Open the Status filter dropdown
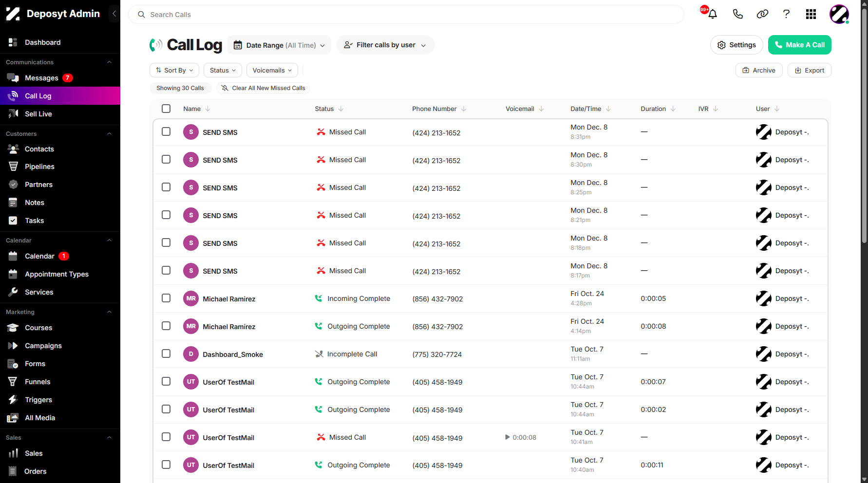The width and height of the screenshot is (868, 483). (x=223, y=70)
